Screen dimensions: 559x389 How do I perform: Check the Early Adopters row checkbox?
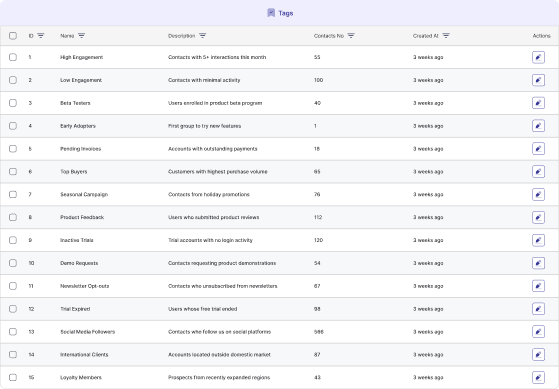pos(13,126)
